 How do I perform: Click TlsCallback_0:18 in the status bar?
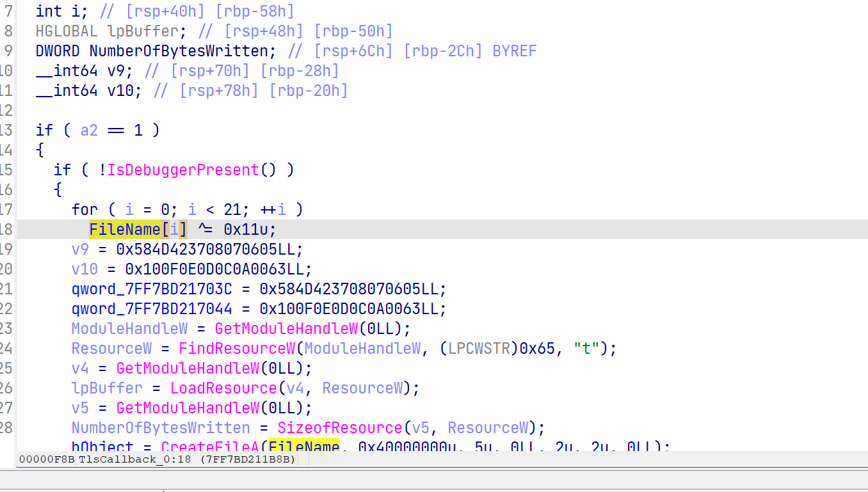coord(134,459)
